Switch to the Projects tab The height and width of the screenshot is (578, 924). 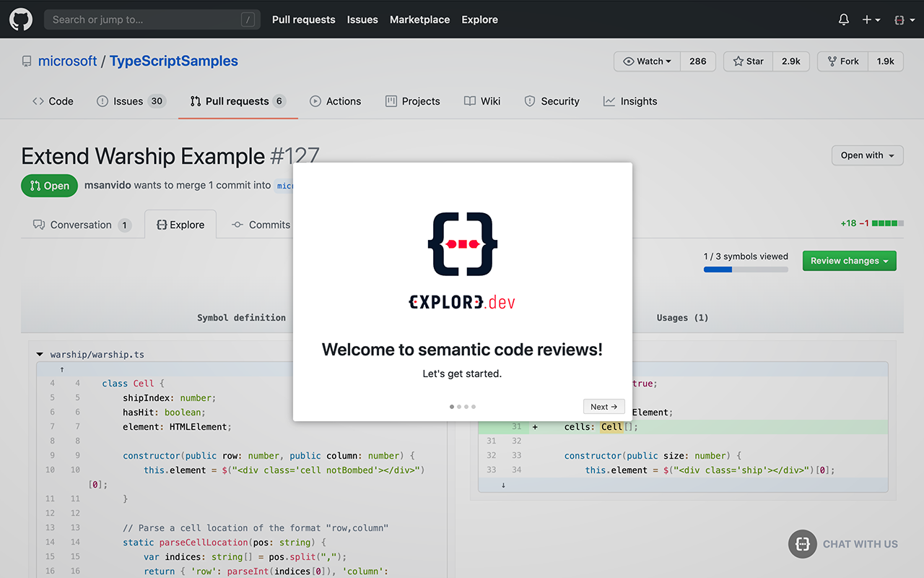tap(413, 101)
